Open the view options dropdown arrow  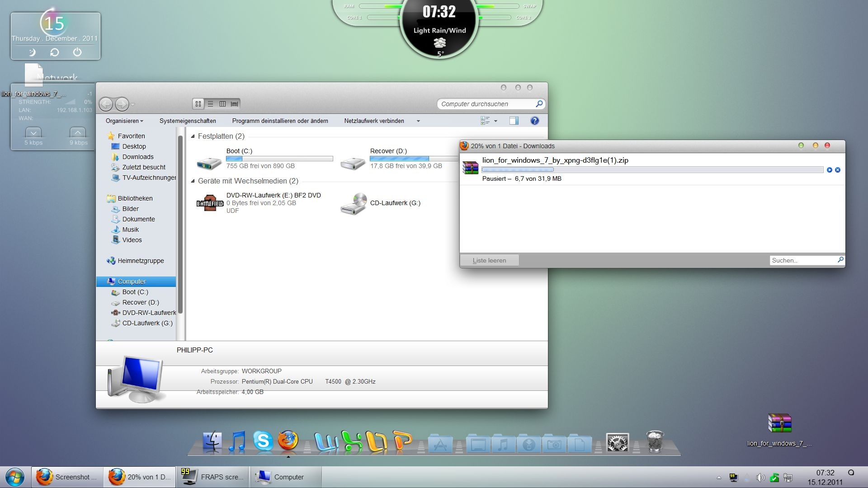495,121
